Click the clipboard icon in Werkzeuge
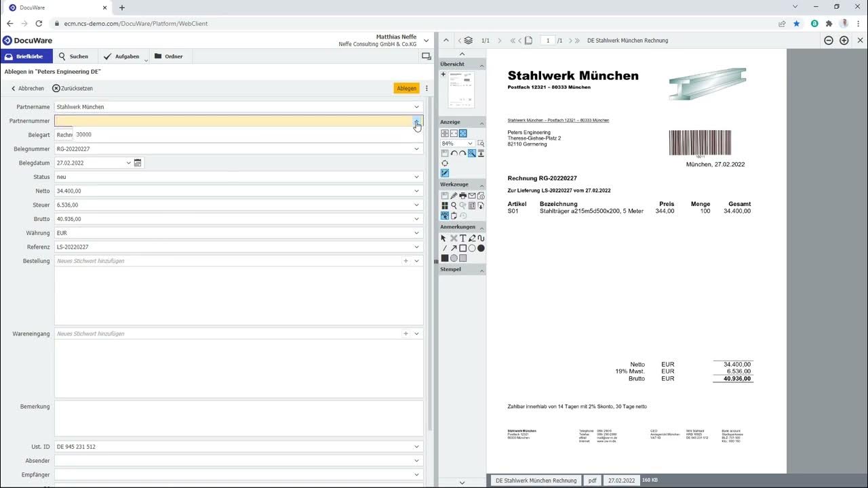 pos(454,216)
